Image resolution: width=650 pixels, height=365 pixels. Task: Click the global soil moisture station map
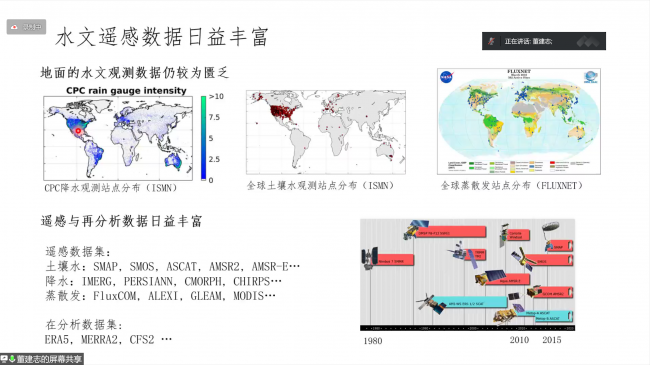coord(326,132)
